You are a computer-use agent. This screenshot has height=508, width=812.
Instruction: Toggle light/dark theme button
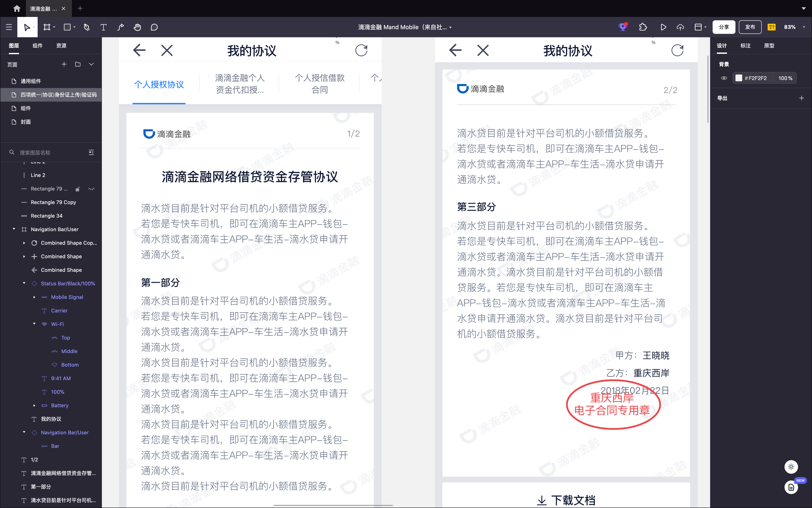[791, 467]
